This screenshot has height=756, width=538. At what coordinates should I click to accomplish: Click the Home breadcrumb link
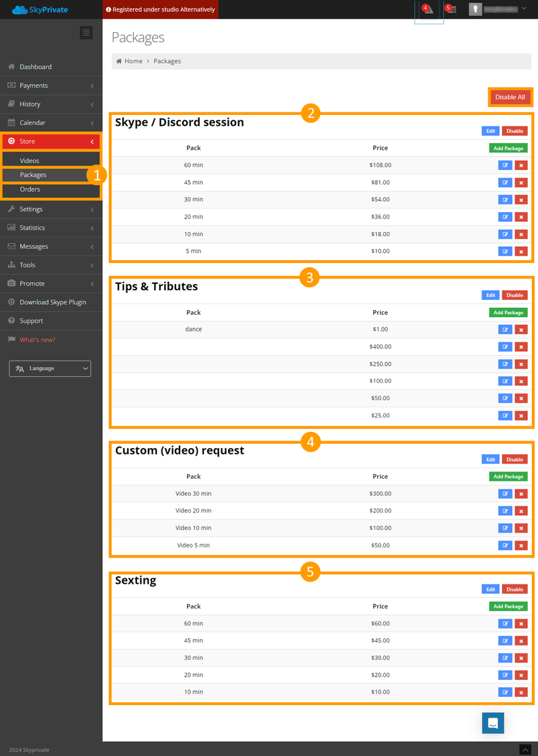coord(133,61)
